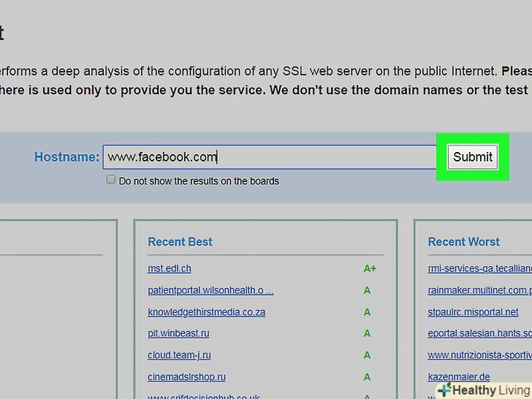
Task: Open rmi-services-qa.tecalliance link
Action: [x=479, y=268]
